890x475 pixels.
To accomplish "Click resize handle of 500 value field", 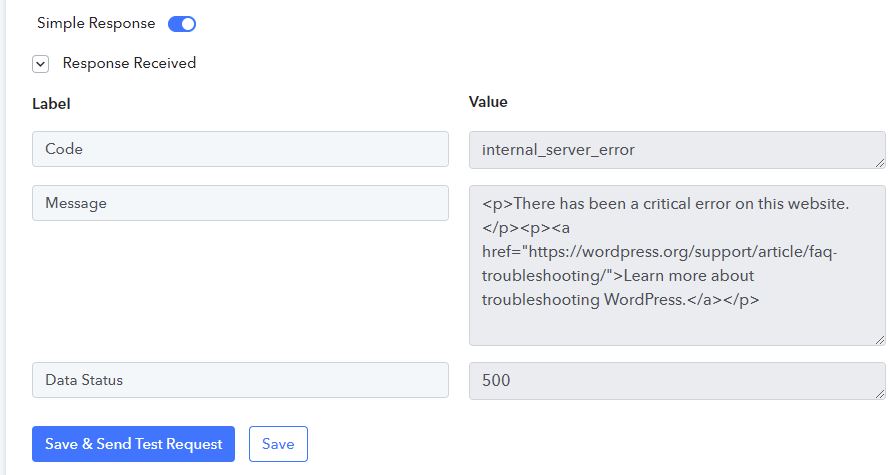I will point(880,394).
